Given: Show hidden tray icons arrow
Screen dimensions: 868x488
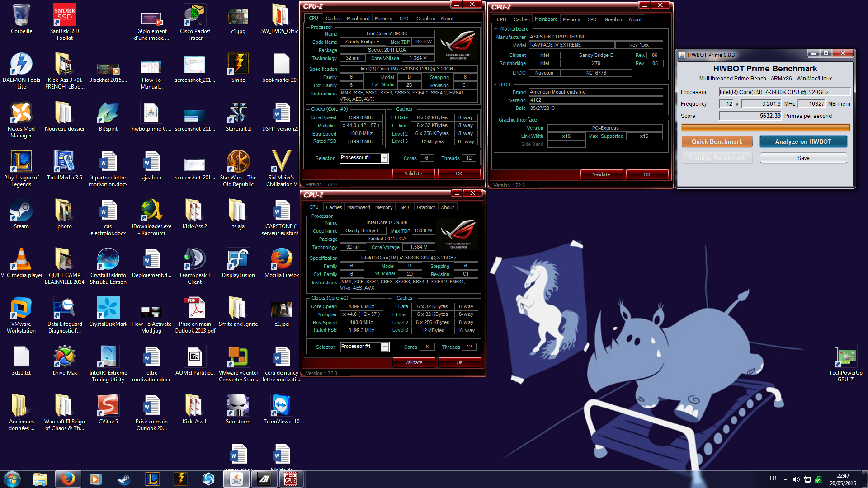Looking at the screenshot, I should tap(785, 479).
